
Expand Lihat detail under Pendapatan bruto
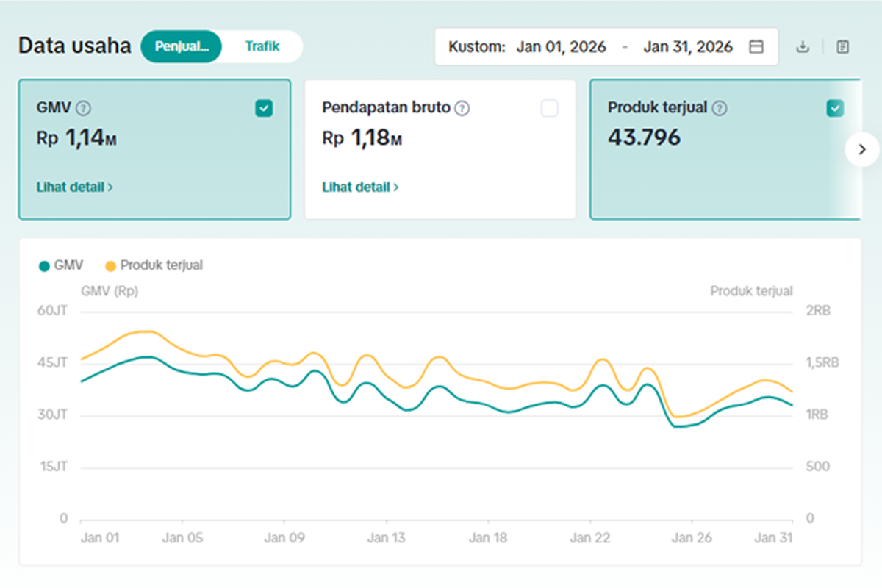(x=360, y=187)
